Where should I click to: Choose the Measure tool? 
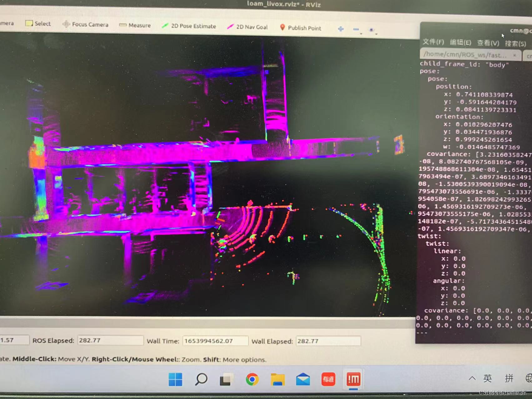click(x=135, y=25)
